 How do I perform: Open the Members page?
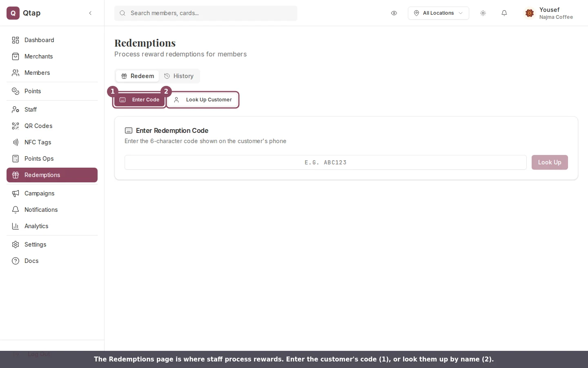click(x=52, y=73)
